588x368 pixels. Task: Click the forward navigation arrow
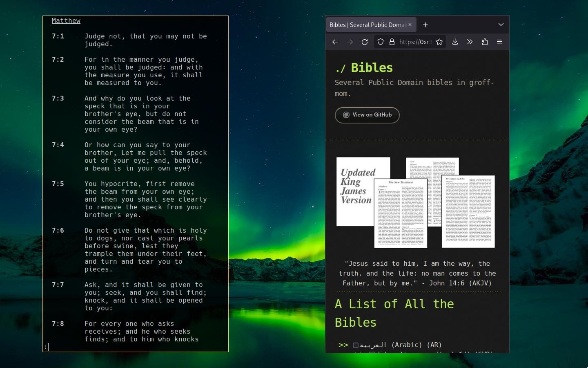click(350, 42)
